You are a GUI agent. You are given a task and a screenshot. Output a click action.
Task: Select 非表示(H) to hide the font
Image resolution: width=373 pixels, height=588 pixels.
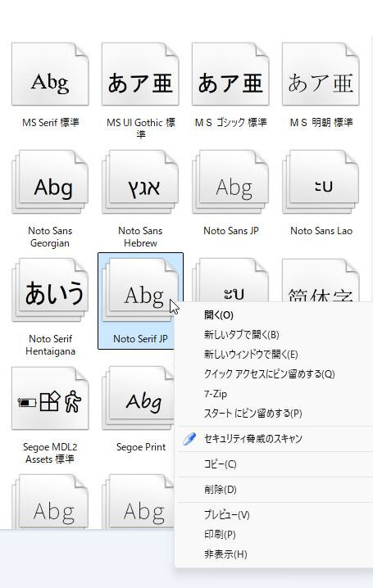225,554
